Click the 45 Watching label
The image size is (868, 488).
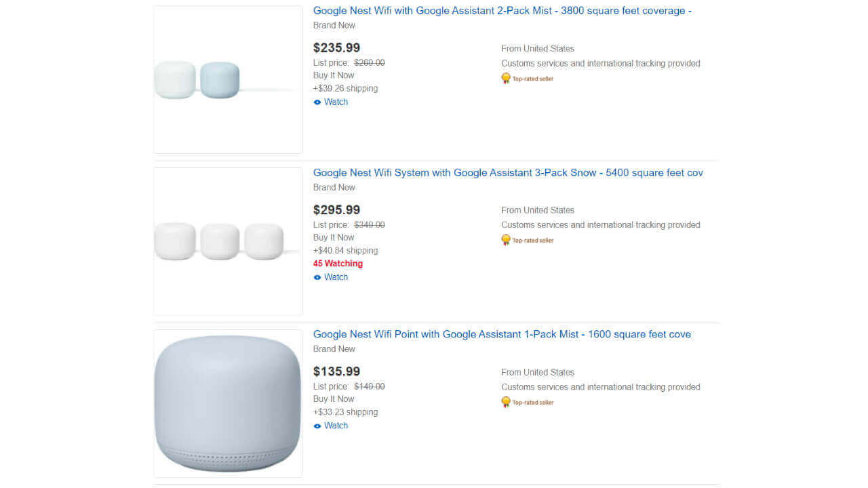tap(338, 264)
